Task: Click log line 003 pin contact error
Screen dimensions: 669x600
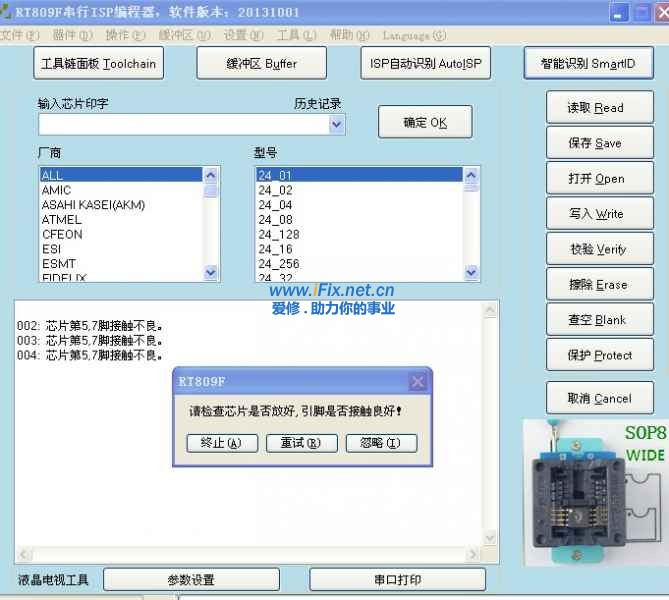Action: click(90, 341)
